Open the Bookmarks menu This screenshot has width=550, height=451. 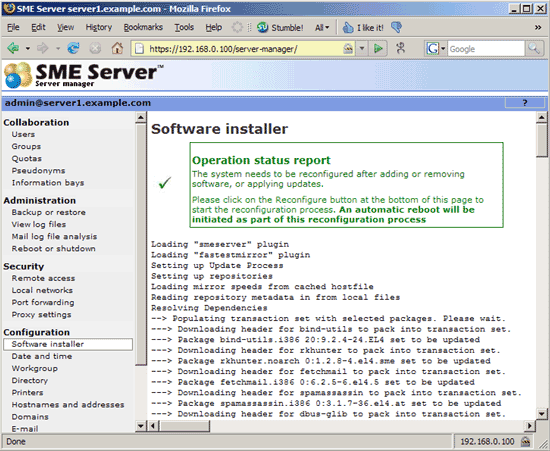pos(143,27)
